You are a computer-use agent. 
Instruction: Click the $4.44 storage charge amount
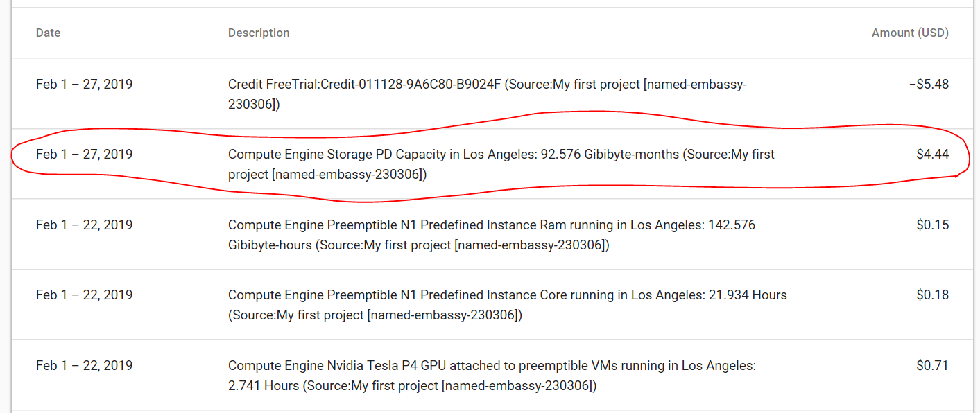(x=932, y=154)
